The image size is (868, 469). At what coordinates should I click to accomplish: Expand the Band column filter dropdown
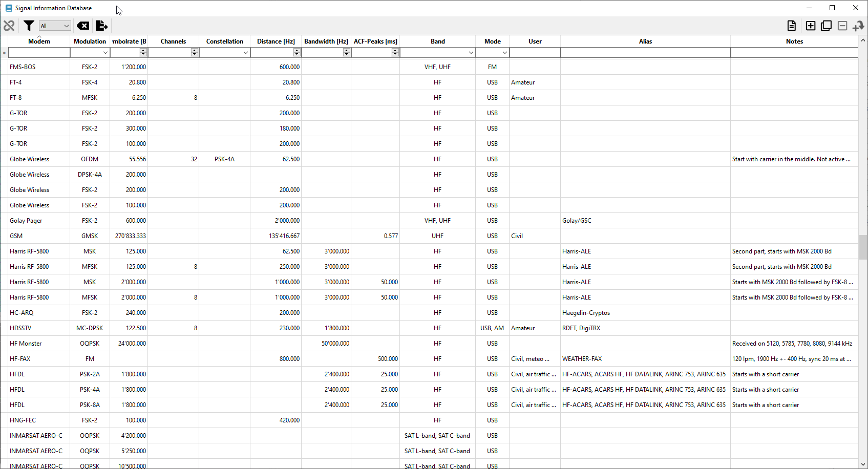pyautogui.click(x=471, y=53)
